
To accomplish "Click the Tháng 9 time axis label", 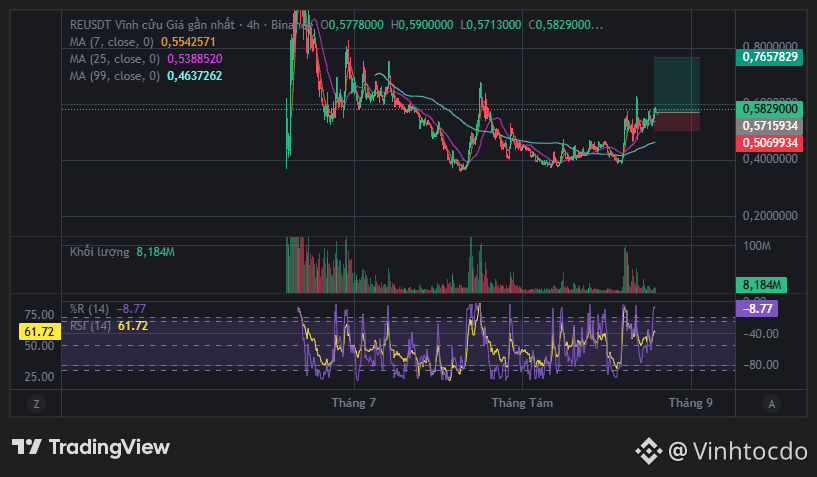I will pos(690,403).
